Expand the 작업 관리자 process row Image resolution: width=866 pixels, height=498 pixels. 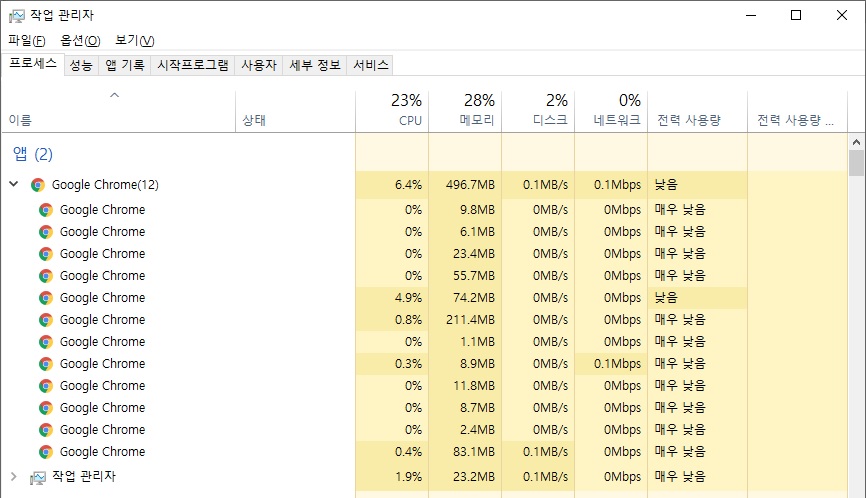(x=14, y=476)
